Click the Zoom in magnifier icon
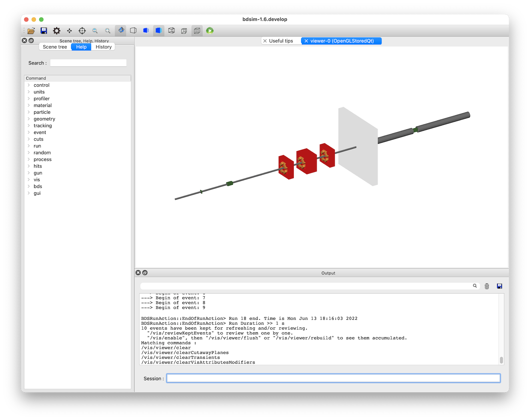 point(108,31)
